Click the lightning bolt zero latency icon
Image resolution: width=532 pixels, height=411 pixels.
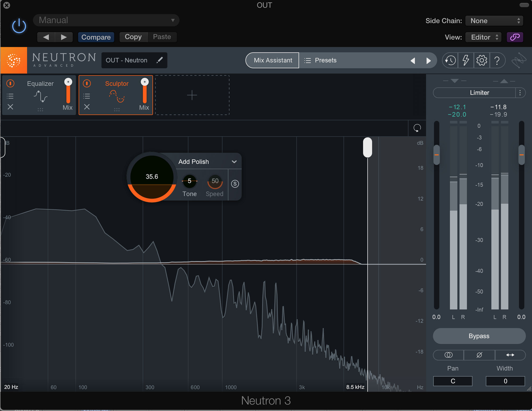pyautogui.click(x=466, y=60)
